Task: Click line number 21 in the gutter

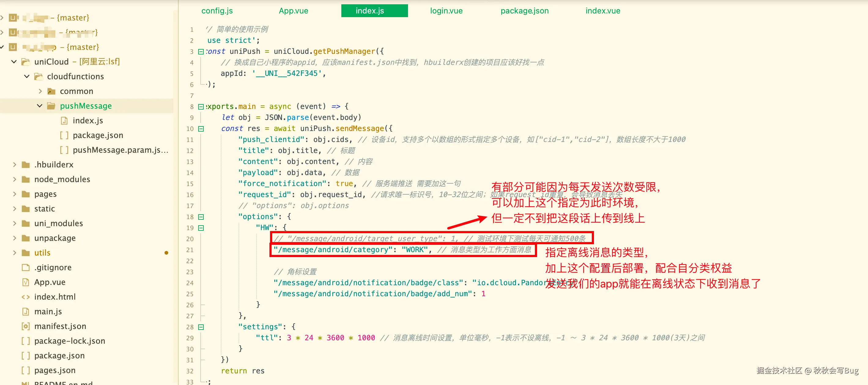Action: [190, 250]
